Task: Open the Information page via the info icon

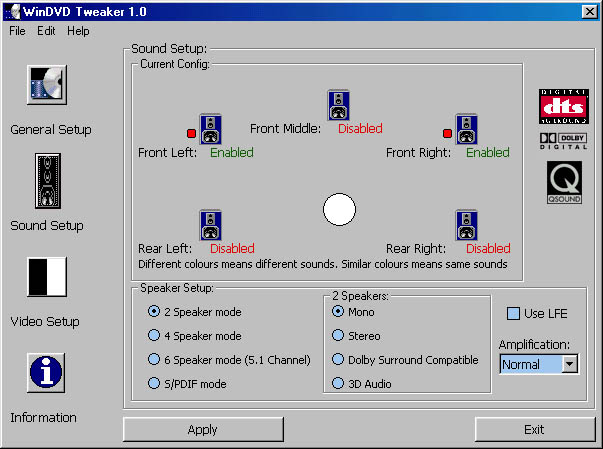Action: (46, 373)
